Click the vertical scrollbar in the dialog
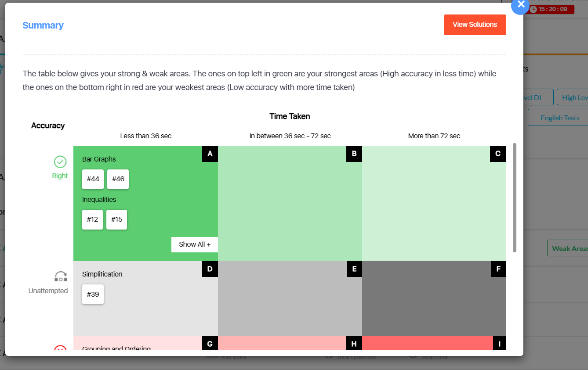Viewport: 588px width, 370px height. [x=514, y=198]
